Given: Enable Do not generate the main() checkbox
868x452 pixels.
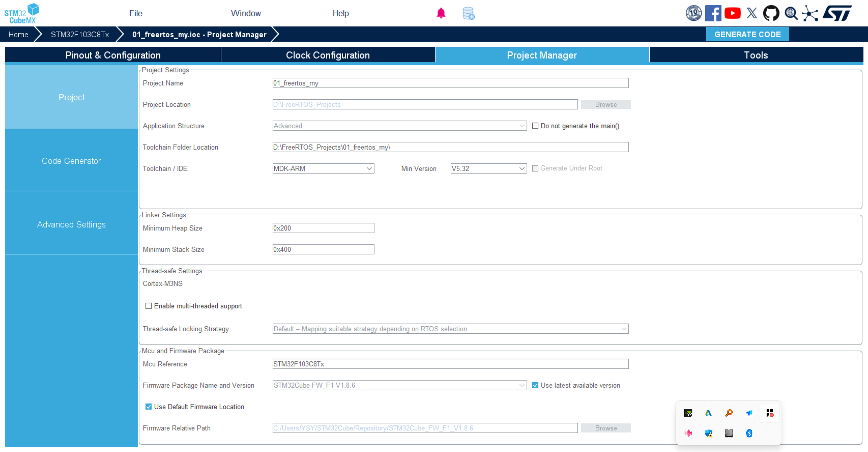Looking at the screenshot, I should point(535,126).
